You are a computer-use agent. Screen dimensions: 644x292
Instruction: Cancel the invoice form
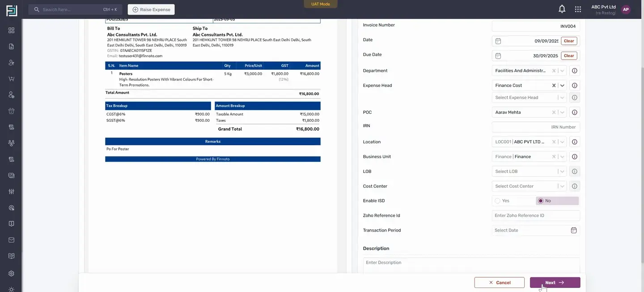coord(500,283)
